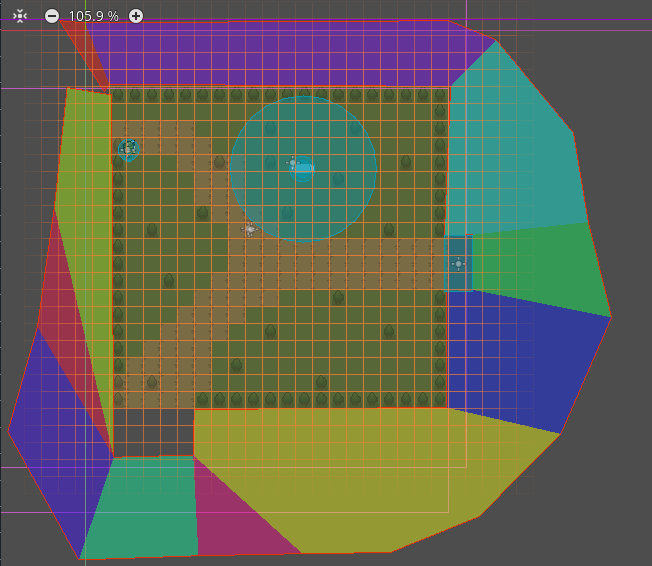
Task: Select the teal-green polygon at bottom left
Action: 140,510
